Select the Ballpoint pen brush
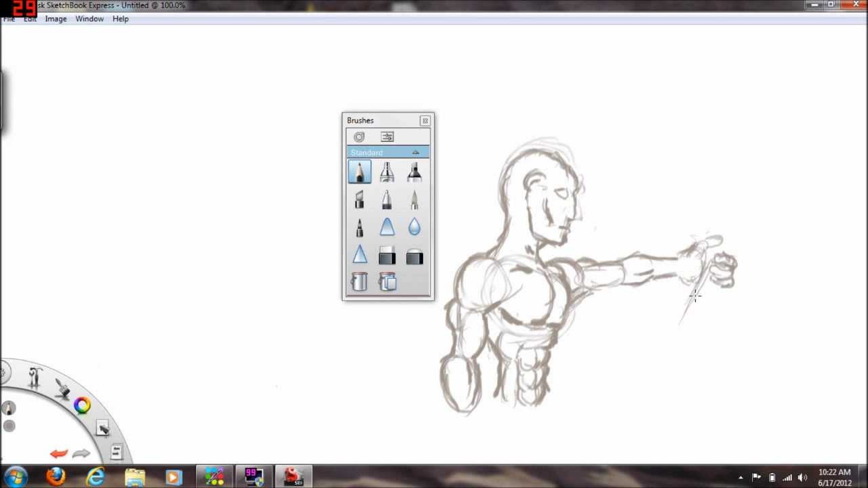 coord(387,199)
